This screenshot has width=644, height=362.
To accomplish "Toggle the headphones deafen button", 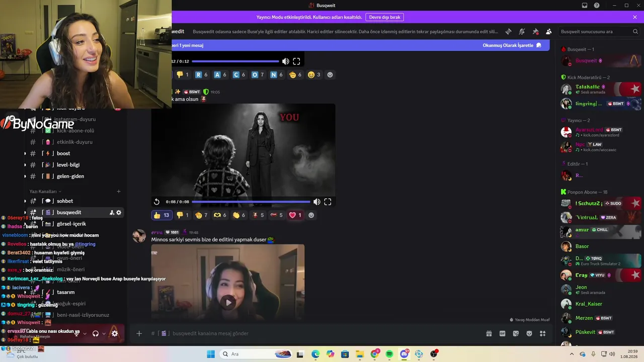I will pos(95,333).
